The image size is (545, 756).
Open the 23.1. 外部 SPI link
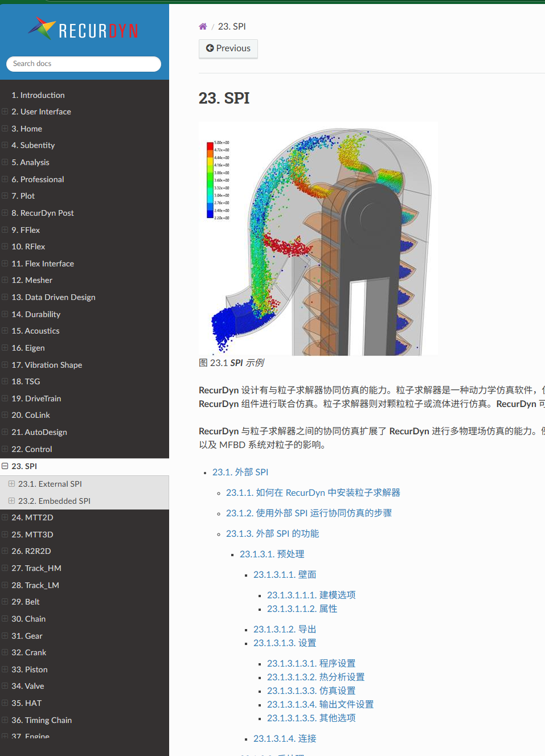(x=240, y=472)
